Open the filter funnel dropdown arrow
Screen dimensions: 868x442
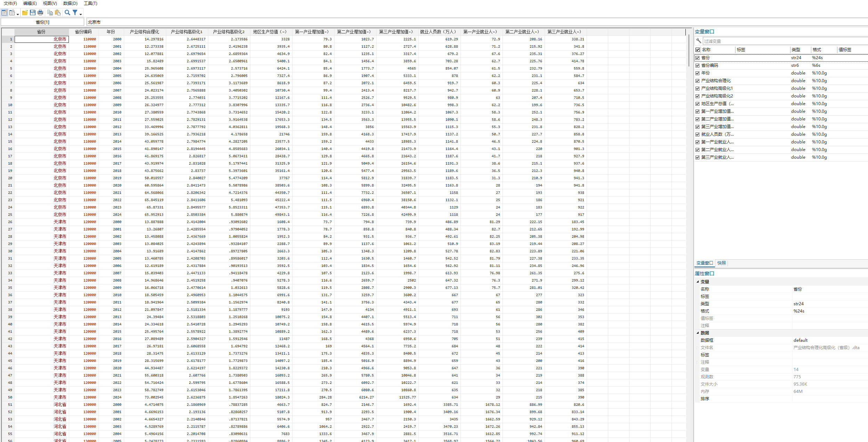point(81,14)
